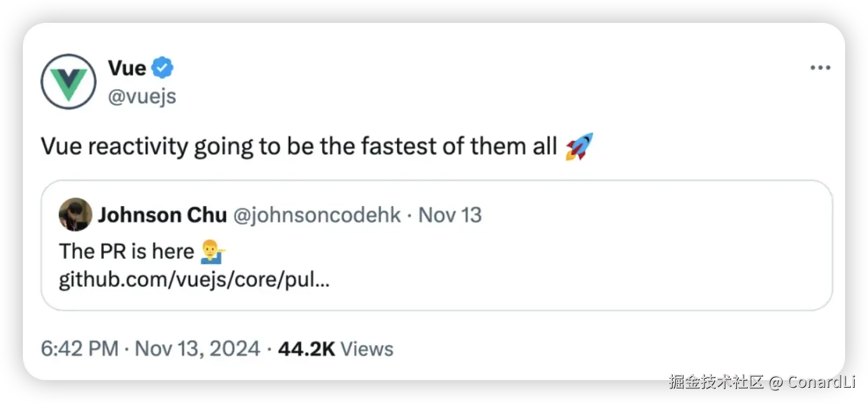Open the three-dot more options menu
Screen dimensions: 868x403
click(x=820, y=68)
